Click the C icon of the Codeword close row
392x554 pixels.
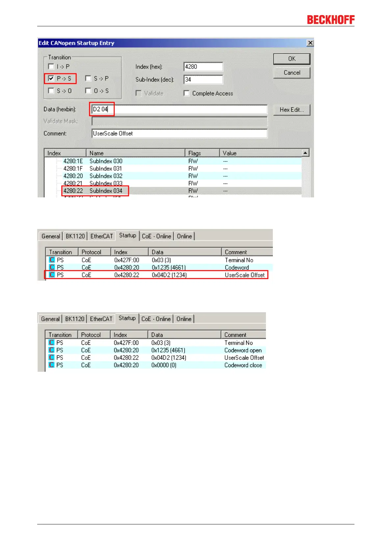pyautogui.click(x=52, y=365)
